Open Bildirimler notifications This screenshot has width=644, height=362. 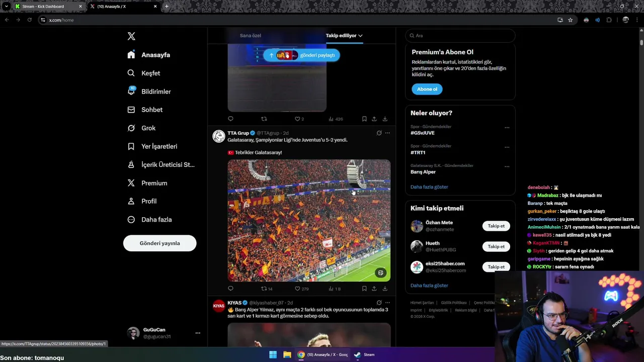[x=149, y=92]
